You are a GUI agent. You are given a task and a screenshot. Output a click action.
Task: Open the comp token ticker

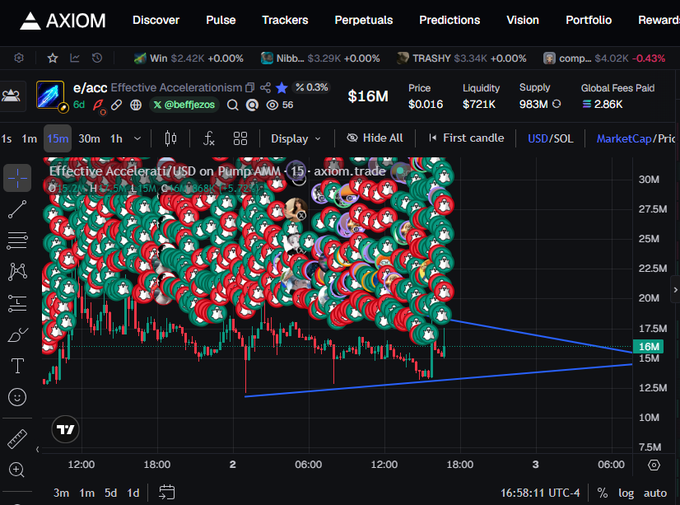[x=604, y=58]
